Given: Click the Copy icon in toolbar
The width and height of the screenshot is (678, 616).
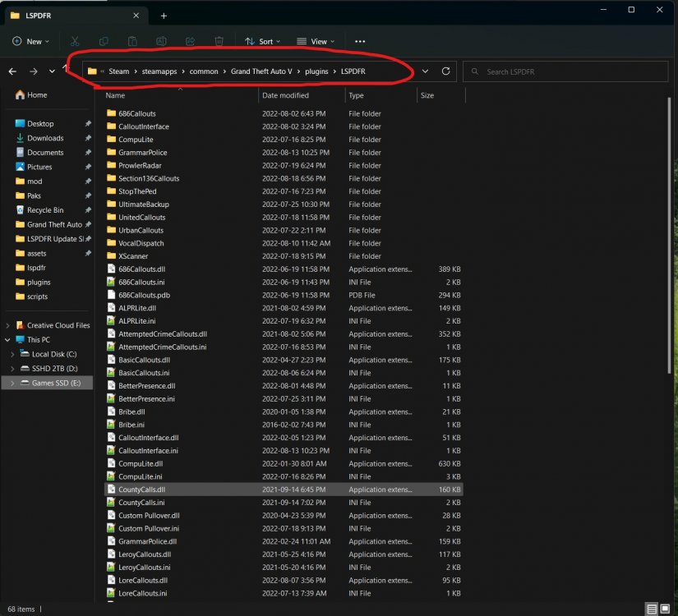Looking at the screenshot, I should coord(104,42).
